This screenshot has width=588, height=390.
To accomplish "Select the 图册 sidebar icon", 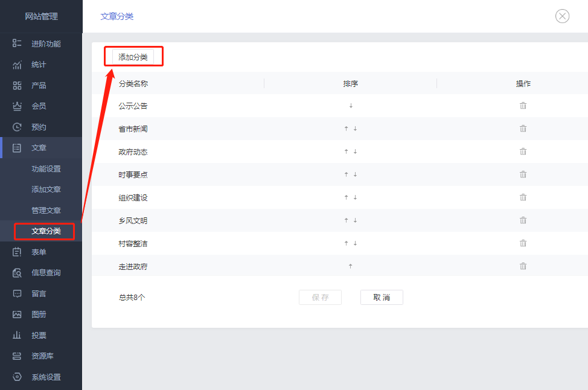I will (38, 314).
